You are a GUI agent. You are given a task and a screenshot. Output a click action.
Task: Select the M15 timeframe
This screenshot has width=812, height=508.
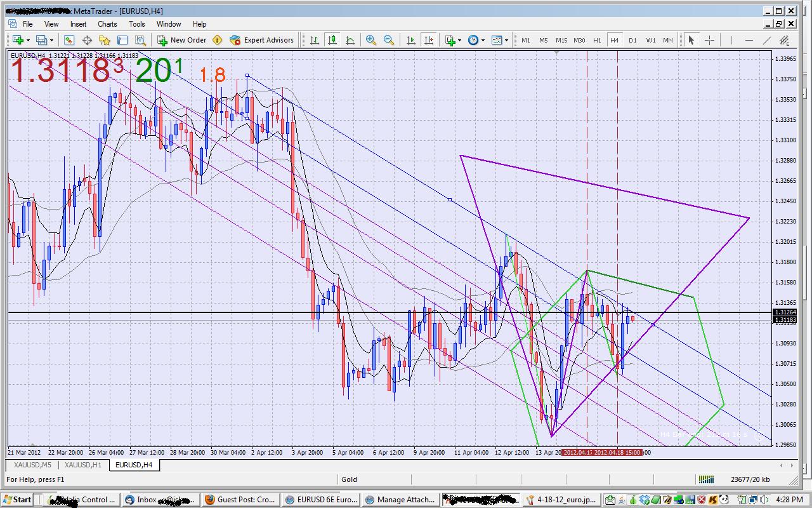(x=561, y=40)
